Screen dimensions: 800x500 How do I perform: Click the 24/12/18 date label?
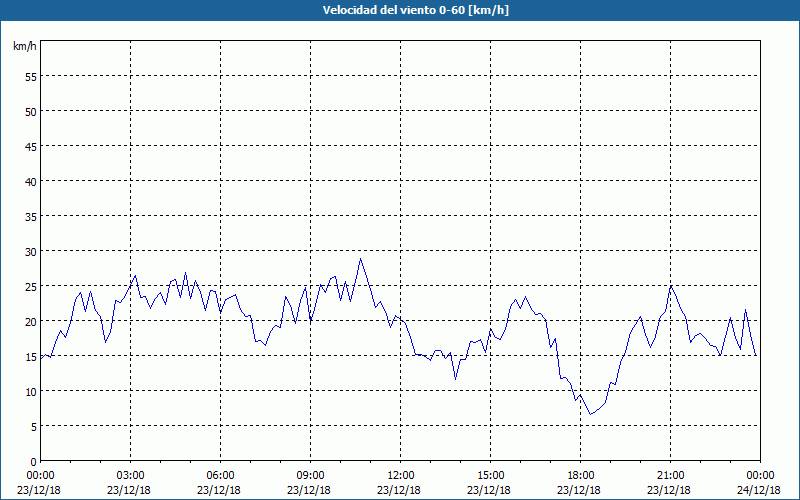click(759, 490)
